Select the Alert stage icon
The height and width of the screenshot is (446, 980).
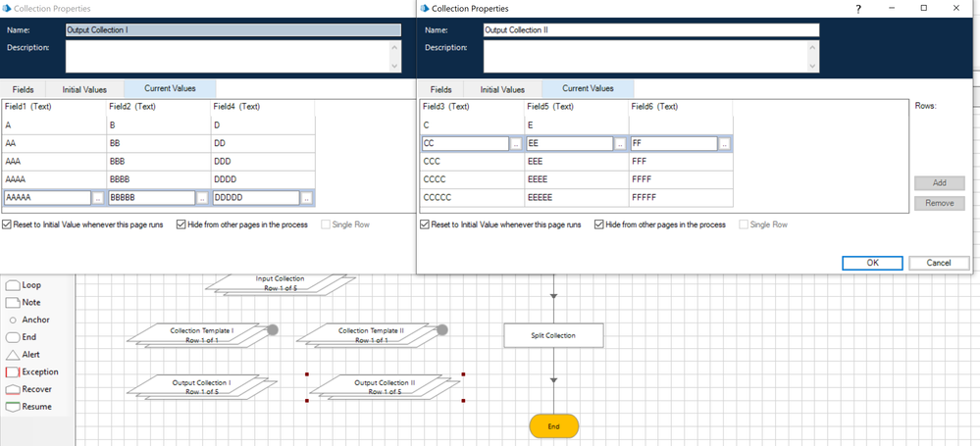click(12, 355)
